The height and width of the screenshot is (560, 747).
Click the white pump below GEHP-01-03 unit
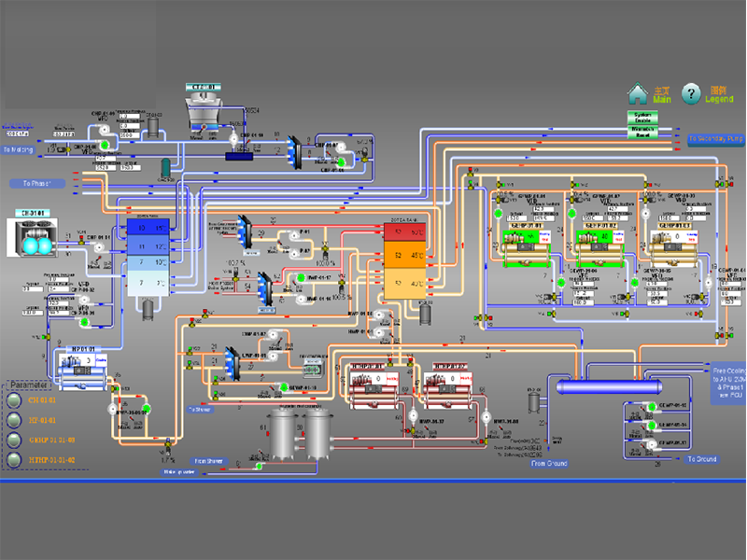(x=709, y=283)
